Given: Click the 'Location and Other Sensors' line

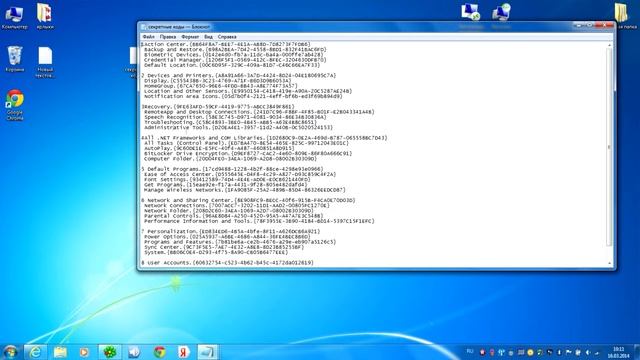Looking at the screenshot, I should [248, 91].
